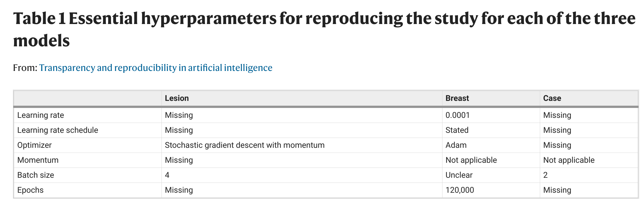Open the Transparency and reproducibility article link
This screenshot has height=206, width=644.
(x=156, y=68)
